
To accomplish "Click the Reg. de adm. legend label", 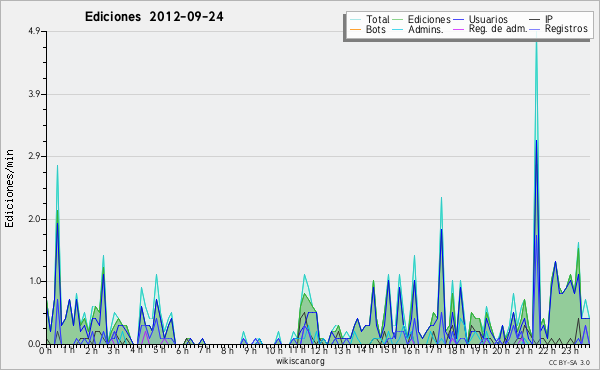I will coord(498,29).
